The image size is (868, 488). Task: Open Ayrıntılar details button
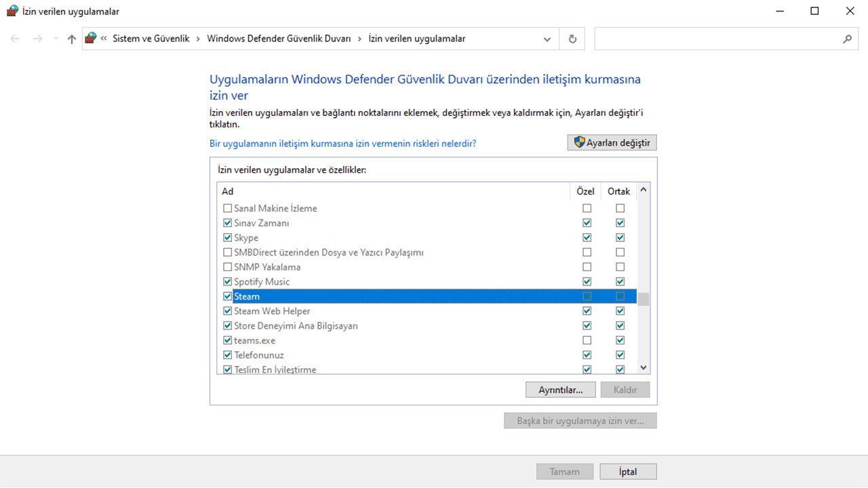[560, 390]
